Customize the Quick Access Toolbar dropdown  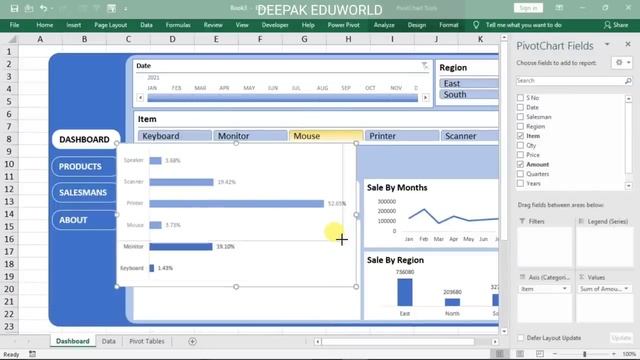click(x=125, y=9)
